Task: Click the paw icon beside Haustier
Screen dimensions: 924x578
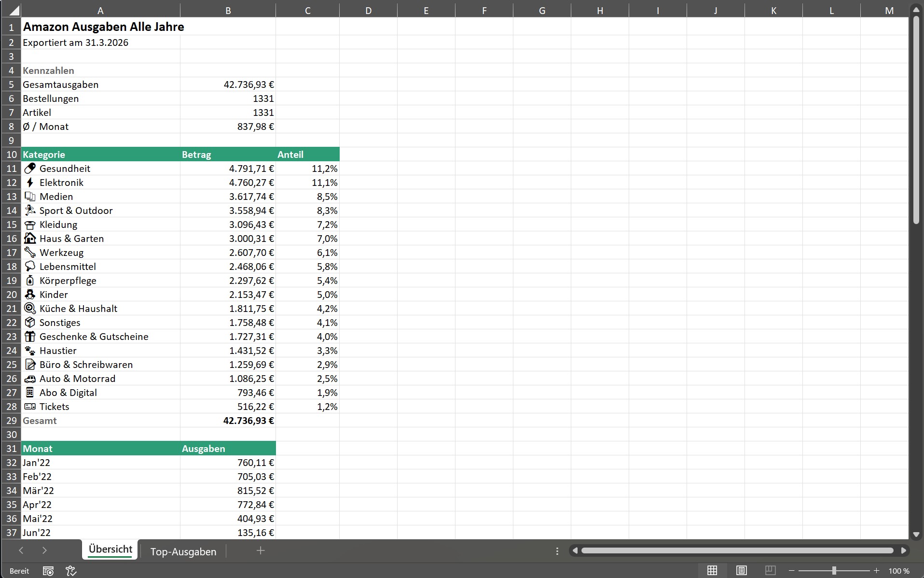Action: point(30,351)
